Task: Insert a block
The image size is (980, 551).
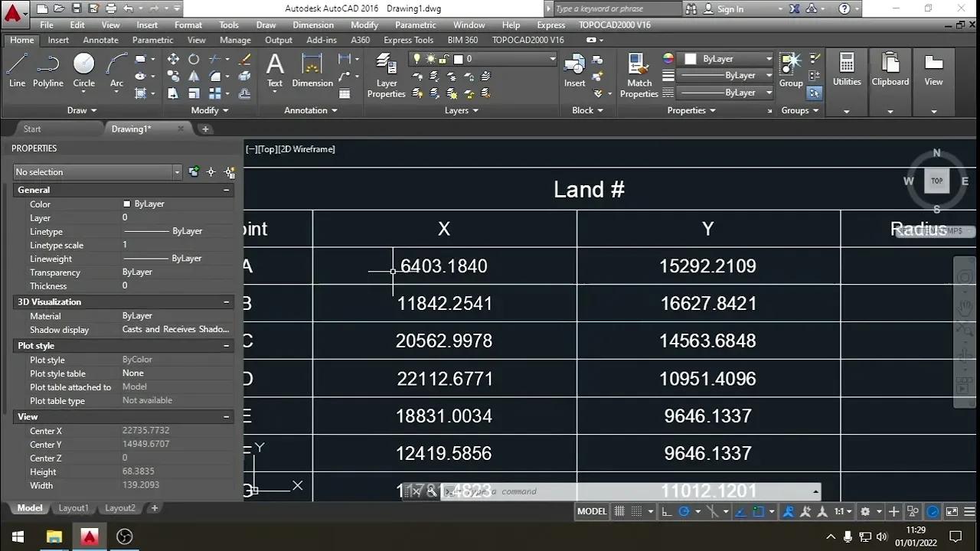Action: click(574, 69)
